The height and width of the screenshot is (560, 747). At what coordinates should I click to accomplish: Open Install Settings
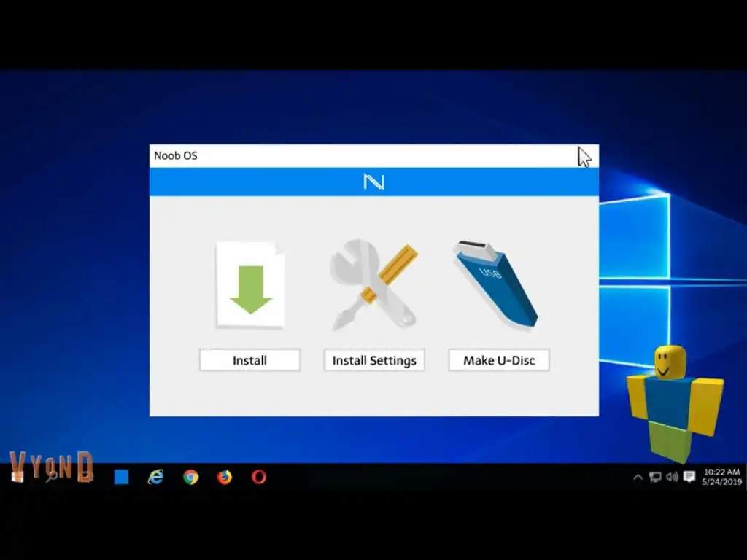click(x=374, y=360)
